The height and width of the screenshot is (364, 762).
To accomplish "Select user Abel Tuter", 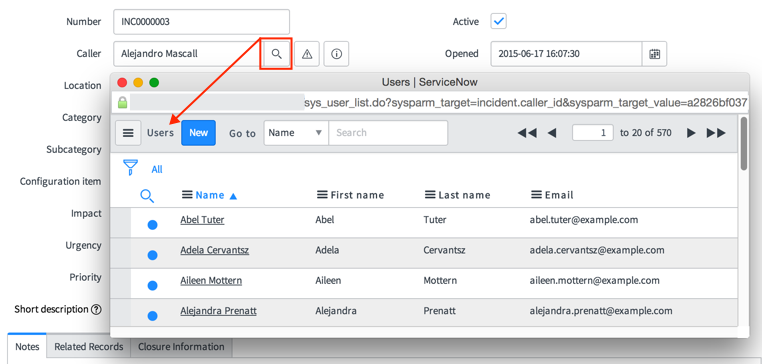I will pos(202,220).
